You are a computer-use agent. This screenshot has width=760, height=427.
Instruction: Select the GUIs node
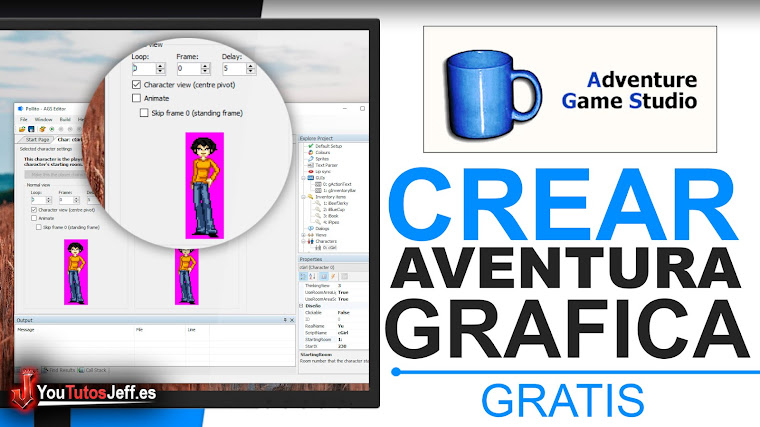(320, 178)
